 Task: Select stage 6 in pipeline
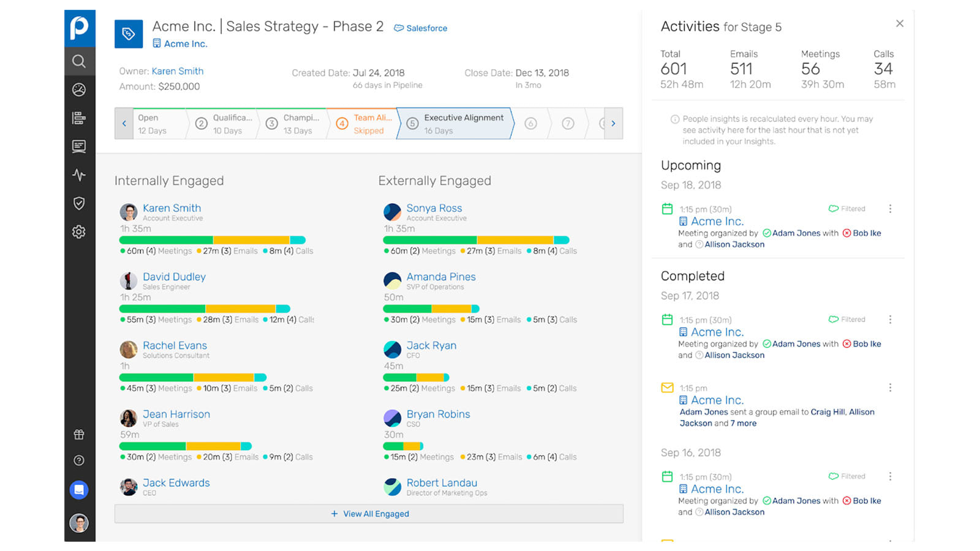click(531, 124)
